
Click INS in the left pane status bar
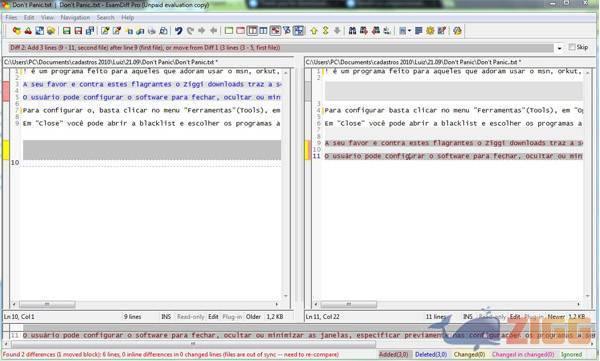166,317
